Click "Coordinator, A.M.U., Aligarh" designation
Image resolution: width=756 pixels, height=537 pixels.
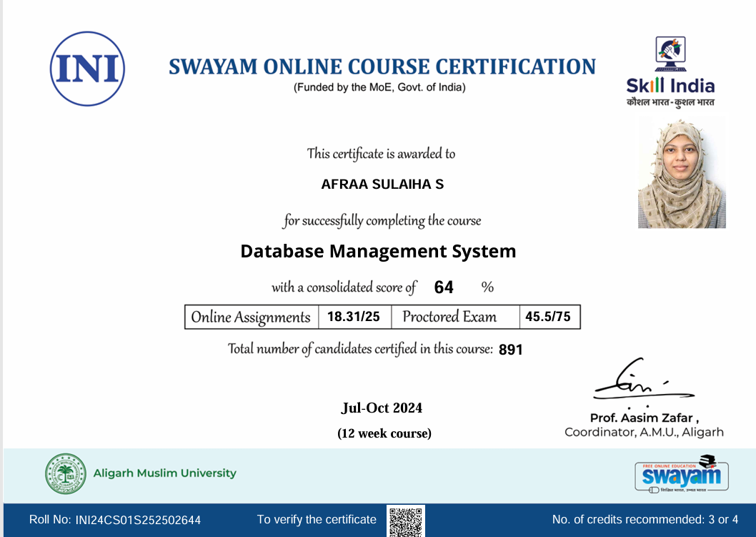tap(644, 433)
